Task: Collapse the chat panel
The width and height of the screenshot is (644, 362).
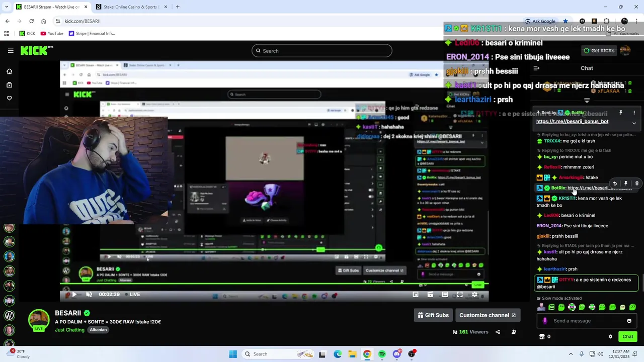Action: click(536, 68)
